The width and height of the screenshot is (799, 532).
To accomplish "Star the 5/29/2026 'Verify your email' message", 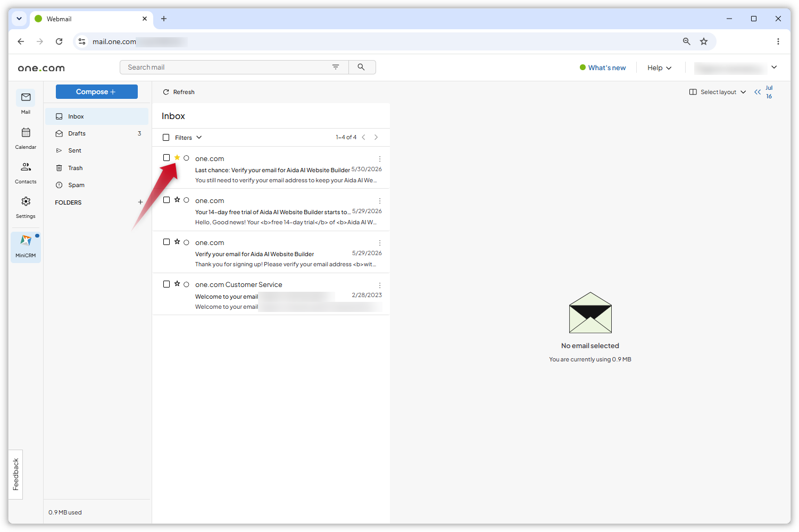I will point(177,241).
